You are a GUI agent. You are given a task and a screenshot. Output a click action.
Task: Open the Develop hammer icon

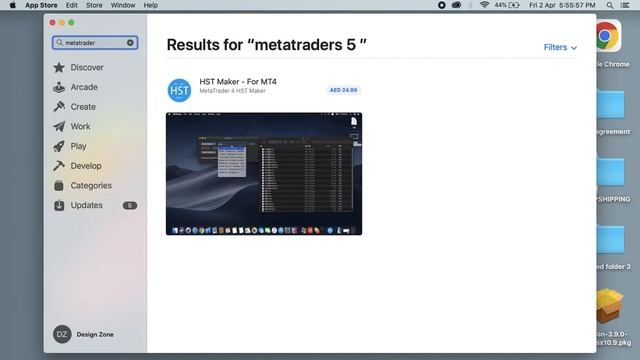tap(59, 166)
